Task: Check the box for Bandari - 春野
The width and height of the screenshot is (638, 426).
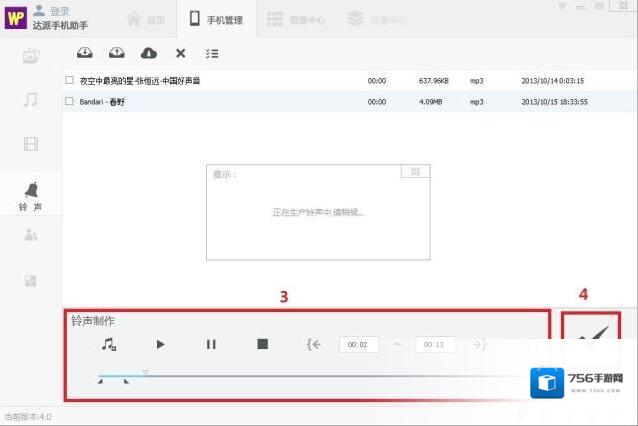Action: tap(69, 101)
